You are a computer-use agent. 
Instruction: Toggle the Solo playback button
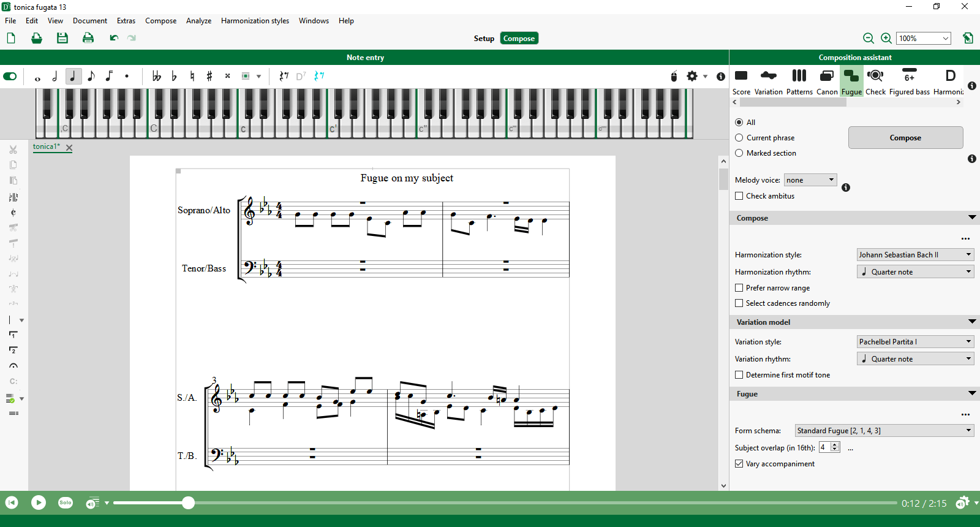pos(66,502)
